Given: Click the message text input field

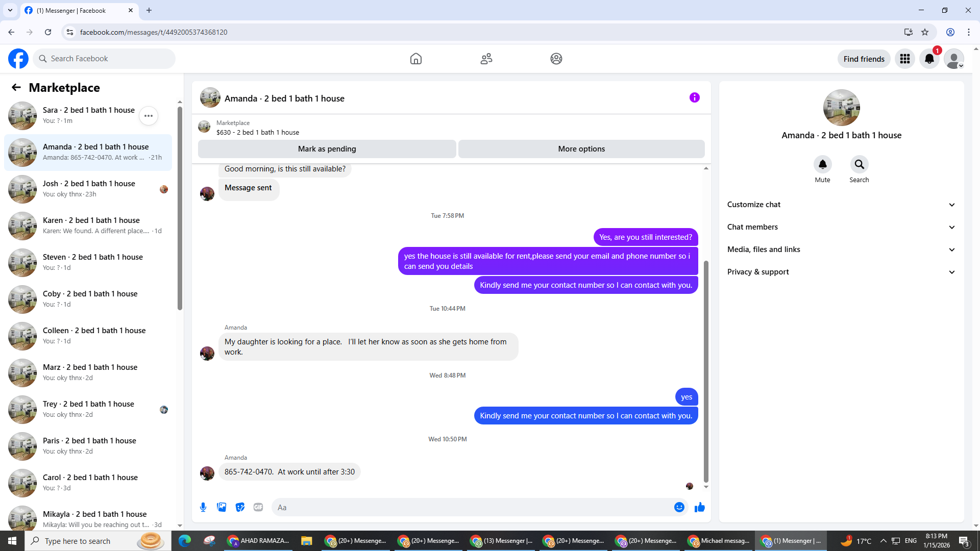Looking at the screenshot, I should (470, 507).
